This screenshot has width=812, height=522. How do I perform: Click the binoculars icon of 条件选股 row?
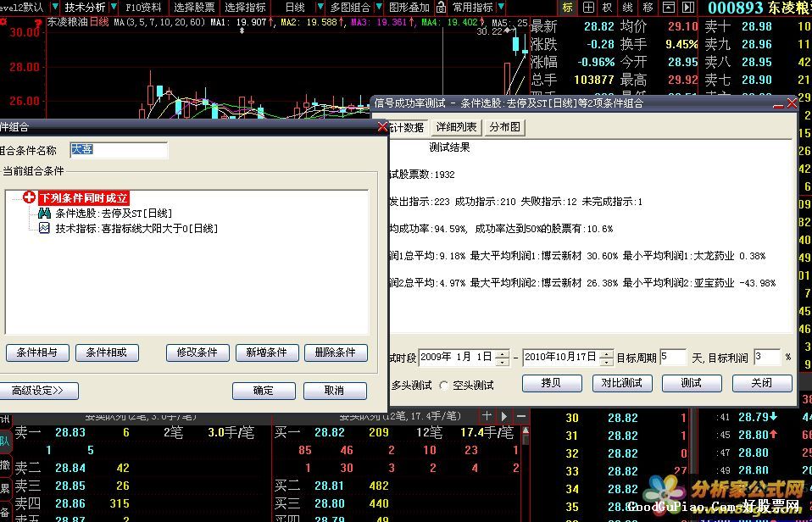coord(45,213)
